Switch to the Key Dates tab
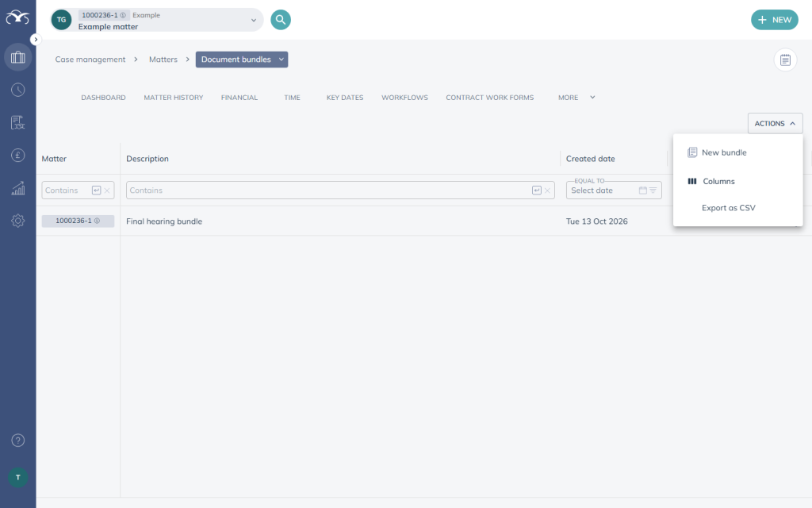Screen dimensions: 812x508 345,98
